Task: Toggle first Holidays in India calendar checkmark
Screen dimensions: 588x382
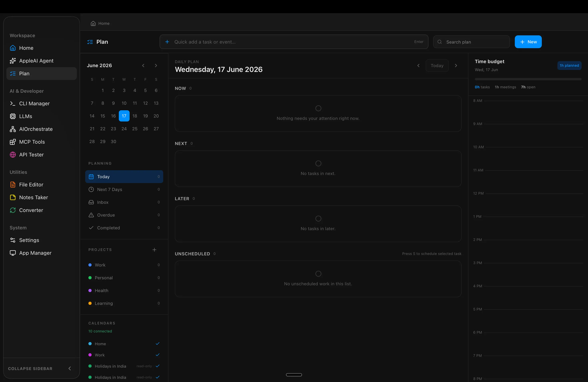Action: click(158, 366)
